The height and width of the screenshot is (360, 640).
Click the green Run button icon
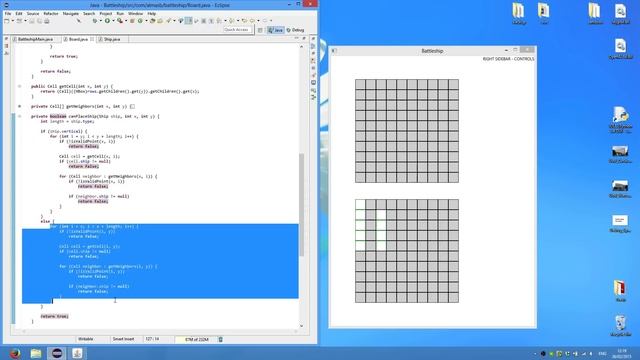click(107, 20)
